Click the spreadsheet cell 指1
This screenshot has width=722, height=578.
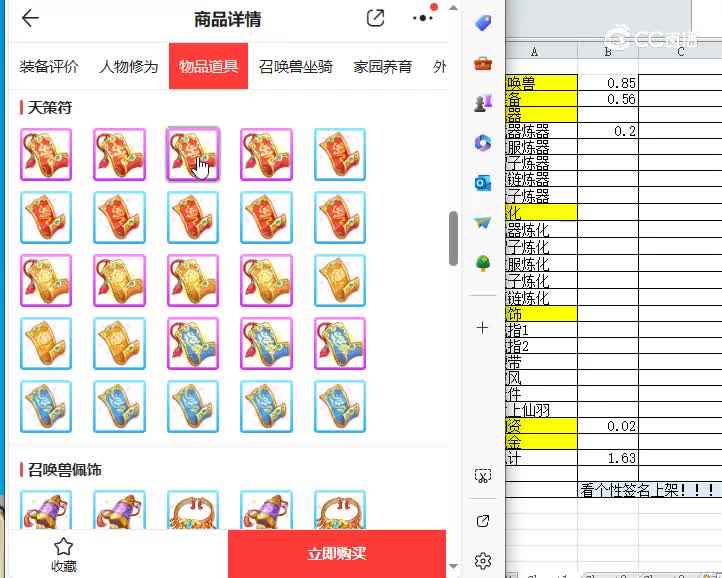[542, 330]
